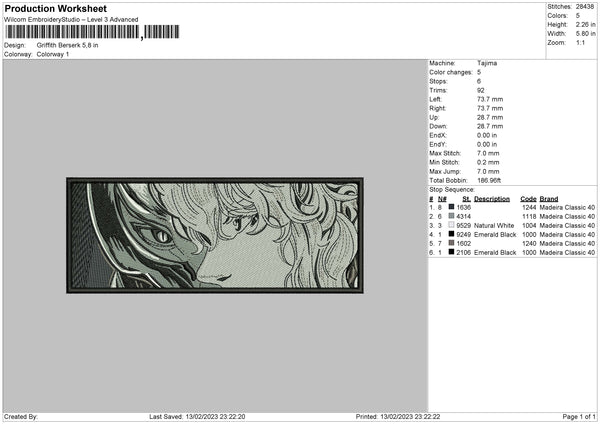Click the Created By label
The image size is (600, 424).
[21, 416]
